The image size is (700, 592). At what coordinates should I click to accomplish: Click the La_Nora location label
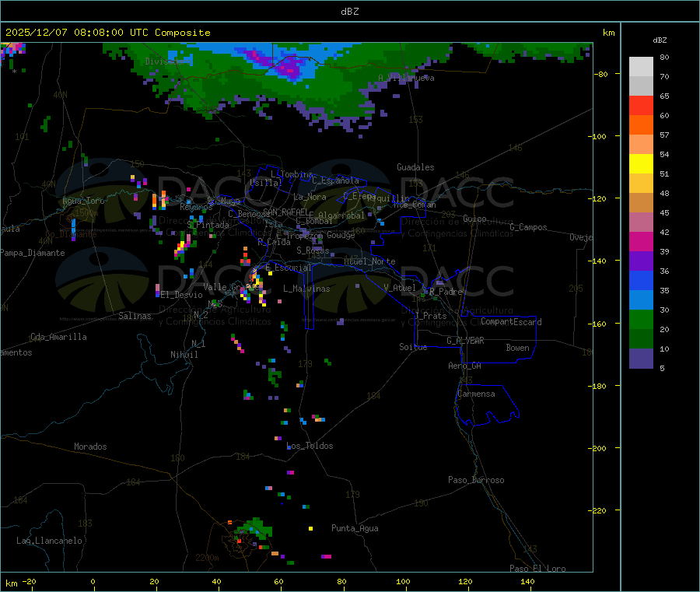coord(310,197)
